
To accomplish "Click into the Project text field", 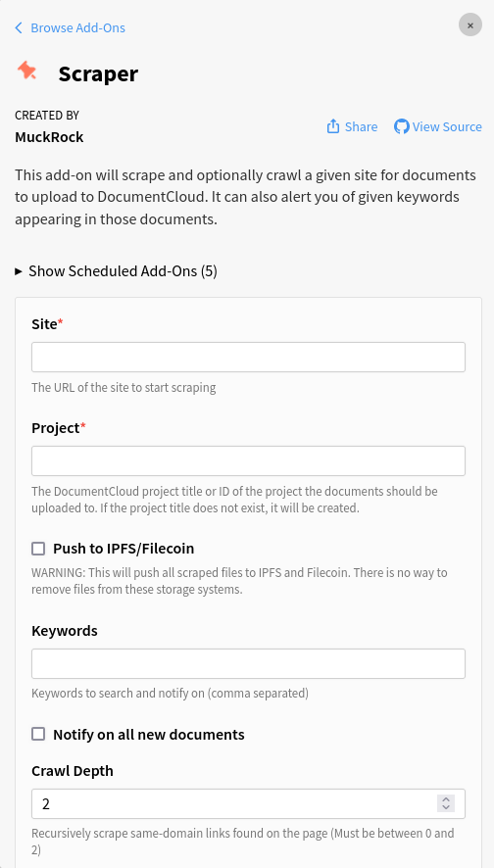I will pyautogui.click(x=248, y=460).
